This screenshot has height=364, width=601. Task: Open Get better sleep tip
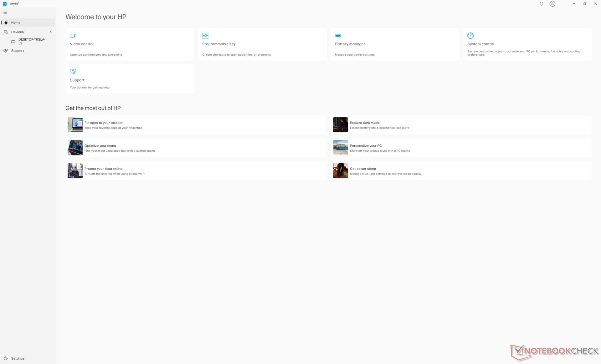(x=363, y=169)
